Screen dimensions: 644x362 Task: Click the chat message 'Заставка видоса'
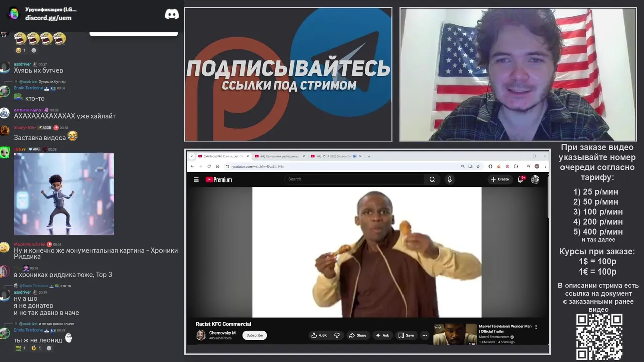tap(40, 138)
